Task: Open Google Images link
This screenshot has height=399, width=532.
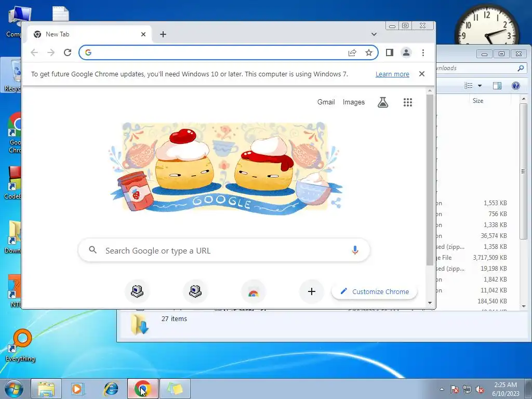Action: (353, 102)
